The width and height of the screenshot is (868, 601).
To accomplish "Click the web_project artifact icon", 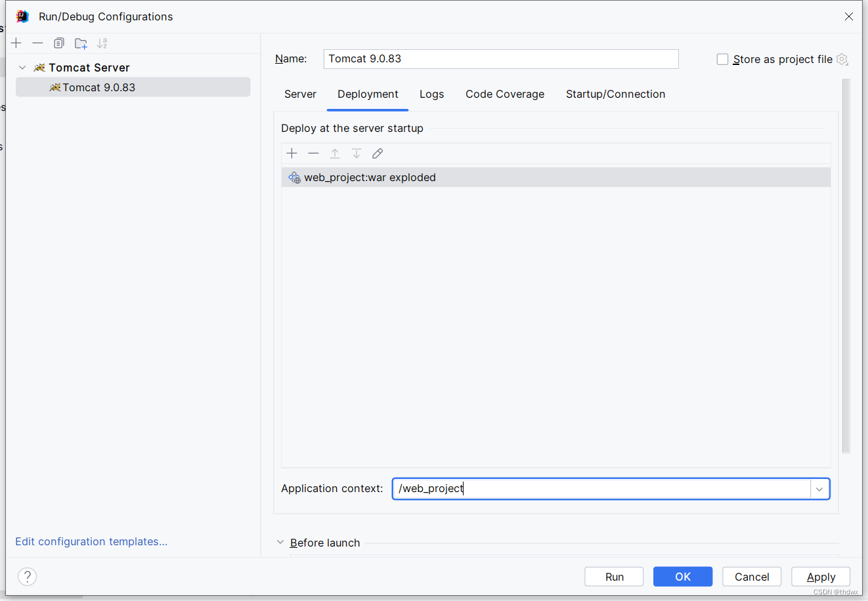I will [294, 177].
